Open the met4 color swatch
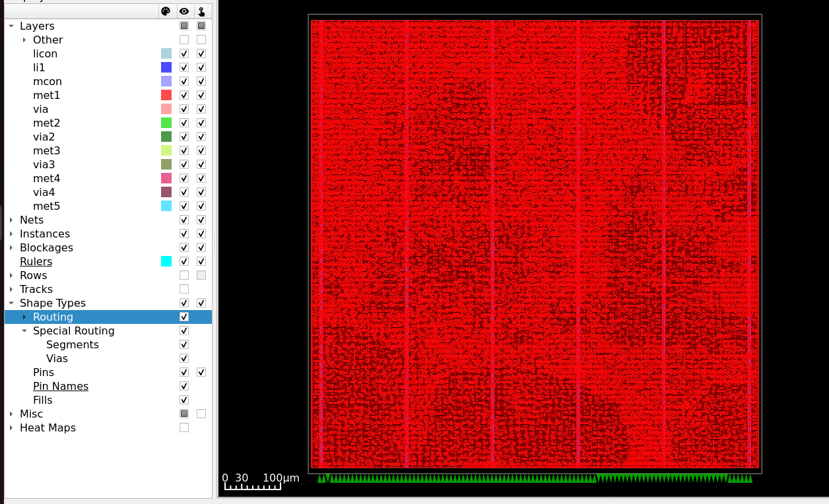The image size is (829, 504). [x=166, y=178]
